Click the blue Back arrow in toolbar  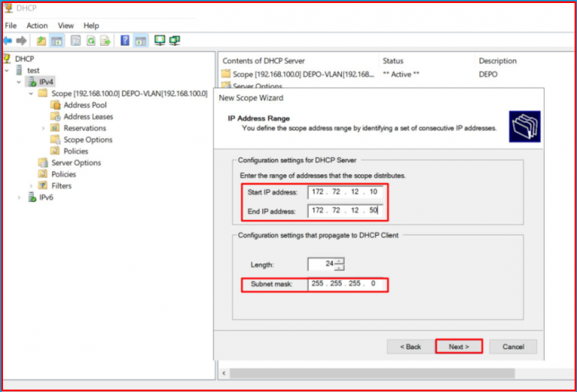click(x=8, y=41)
